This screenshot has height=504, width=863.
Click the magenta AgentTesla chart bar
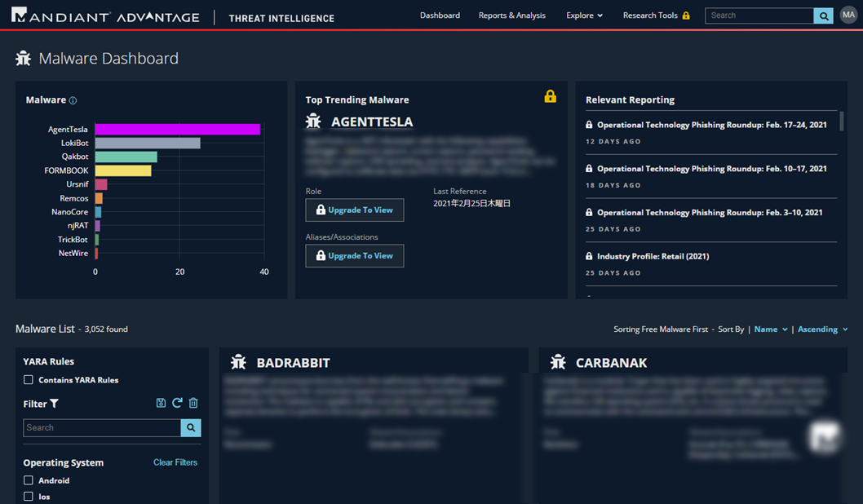(177, 130)
